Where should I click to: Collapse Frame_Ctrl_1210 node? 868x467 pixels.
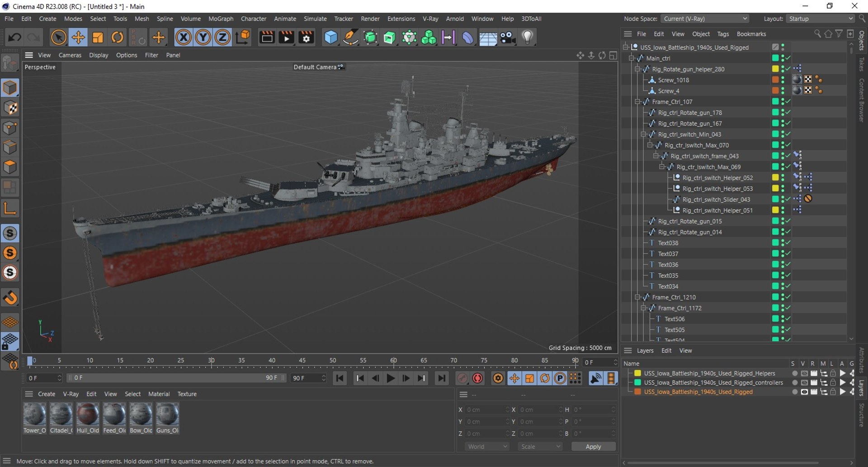[x=637, y=297]
